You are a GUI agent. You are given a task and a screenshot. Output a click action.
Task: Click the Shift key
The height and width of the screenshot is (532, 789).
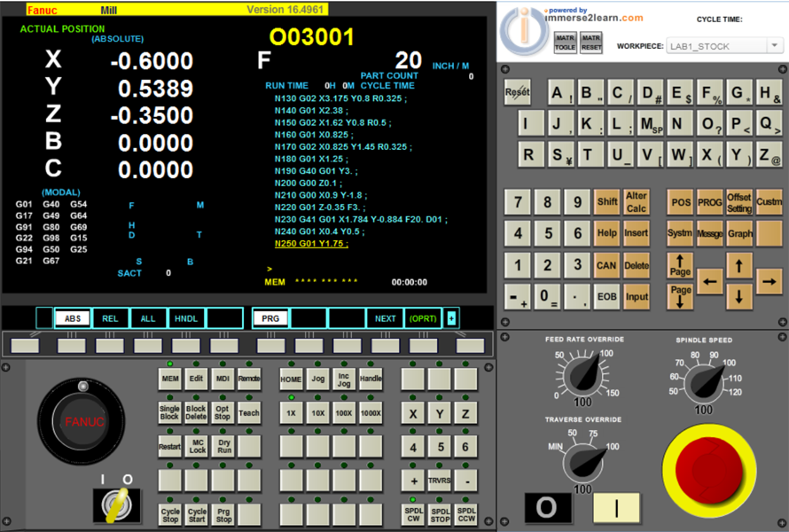(x=607, y=202)
